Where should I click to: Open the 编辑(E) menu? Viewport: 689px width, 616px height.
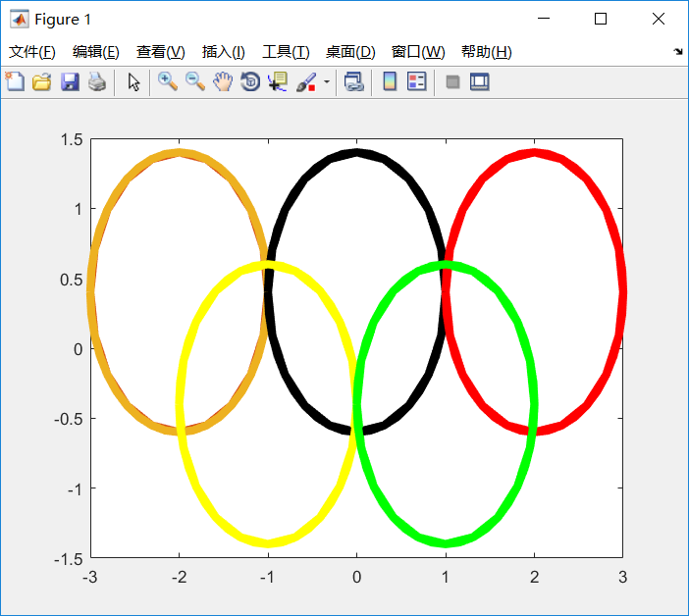click(x=96, y=52)
